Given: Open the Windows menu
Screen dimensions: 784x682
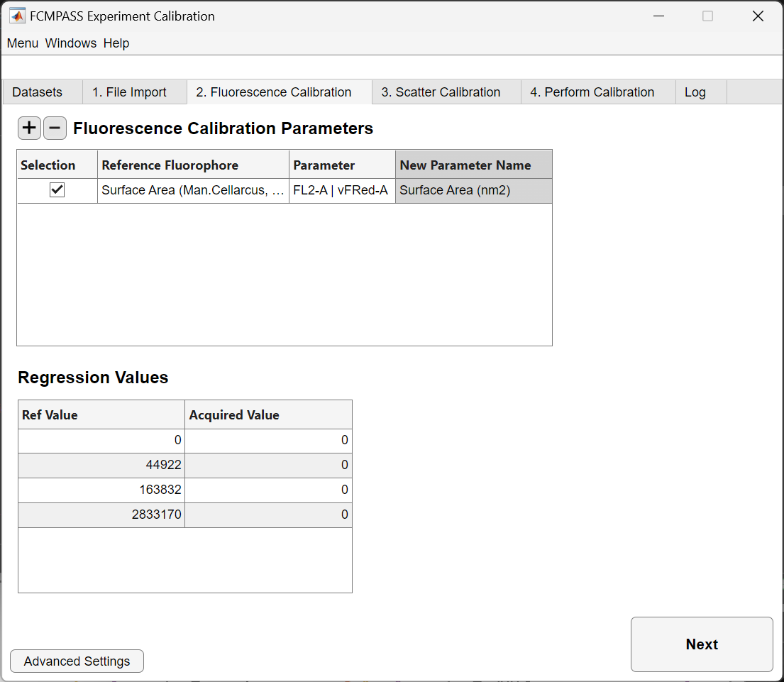Looking at the screenshot, I should click(x=71, y=43).
